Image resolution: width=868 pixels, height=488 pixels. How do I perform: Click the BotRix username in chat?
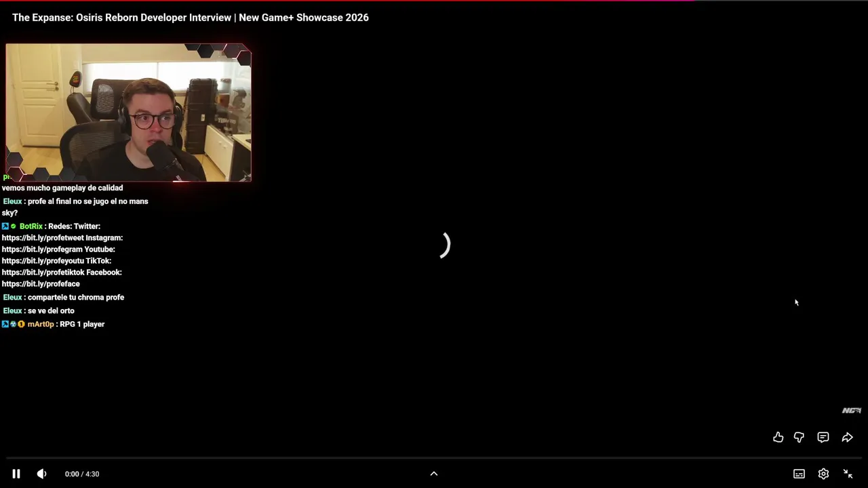click(31, 226)
